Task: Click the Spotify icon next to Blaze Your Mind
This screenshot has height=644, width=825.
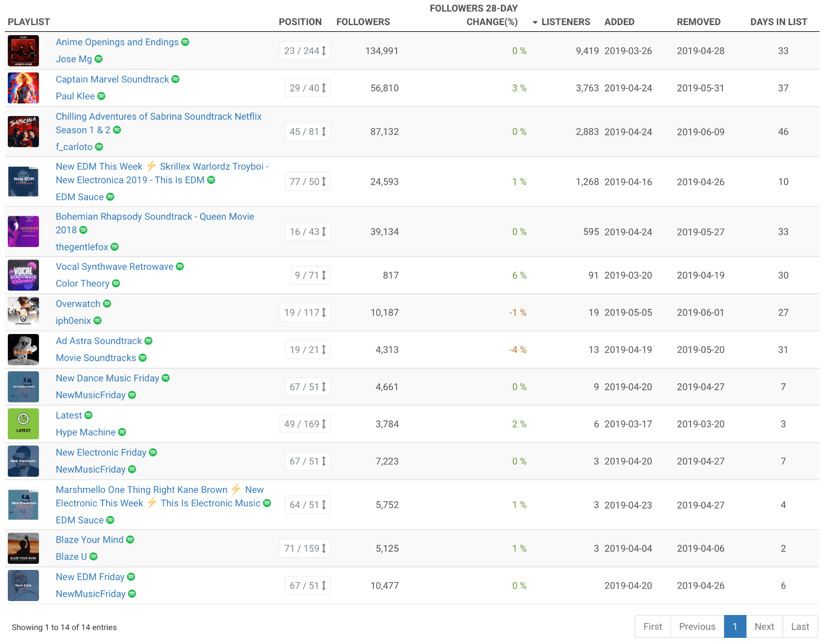Action: [x=130, y=540]
